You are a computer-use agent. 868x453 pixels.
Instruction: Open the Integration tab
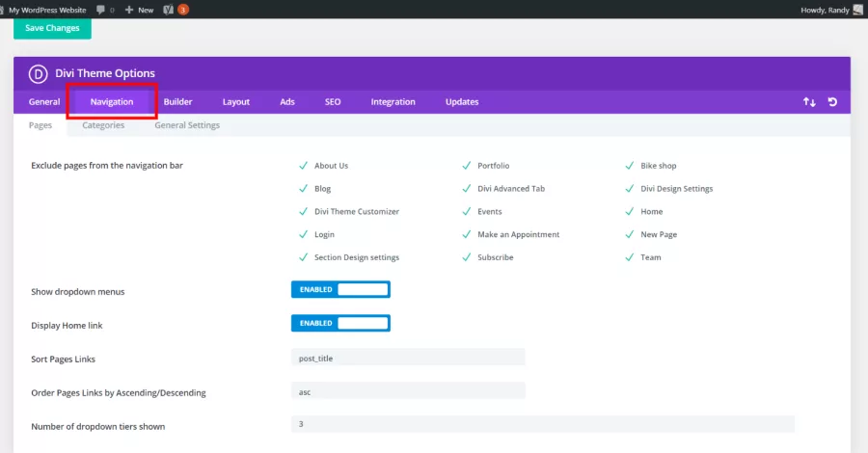point(393,102)
